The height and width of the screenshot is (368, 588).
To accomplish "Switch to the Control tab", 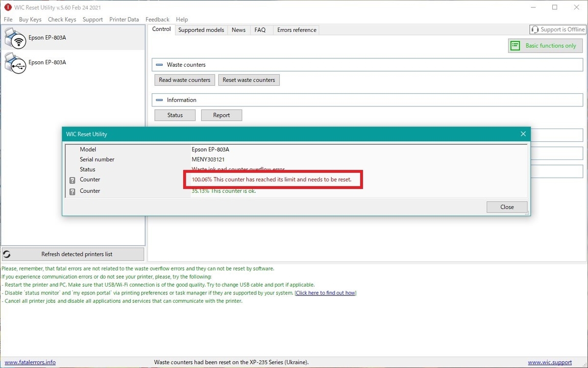I will click(161, 29).
